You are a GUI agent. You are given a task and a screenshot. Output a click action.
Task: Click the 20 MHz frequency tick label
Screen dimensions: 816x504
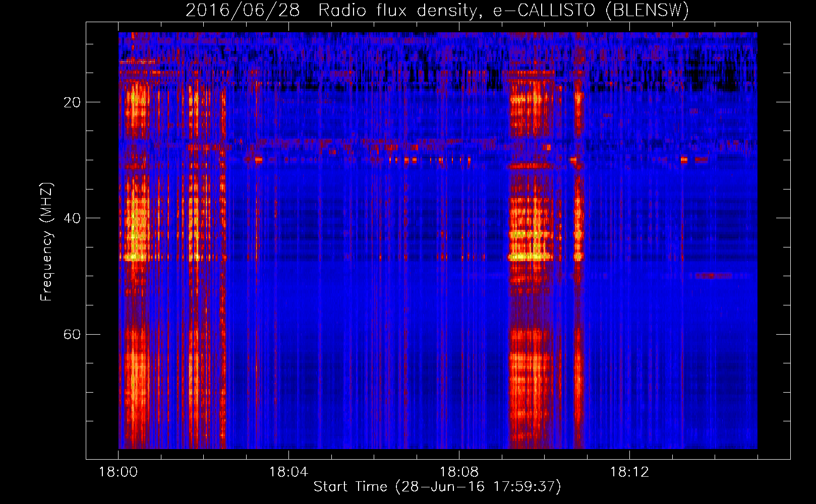pos(72,102)
